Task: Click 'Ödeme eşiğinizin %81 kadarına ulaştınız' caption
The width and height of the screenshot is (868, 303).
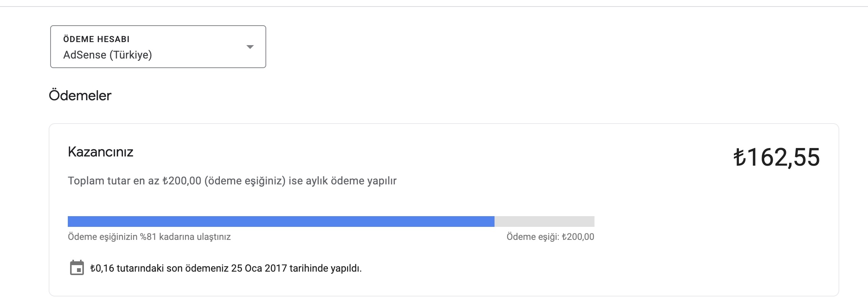Action: 149,237
